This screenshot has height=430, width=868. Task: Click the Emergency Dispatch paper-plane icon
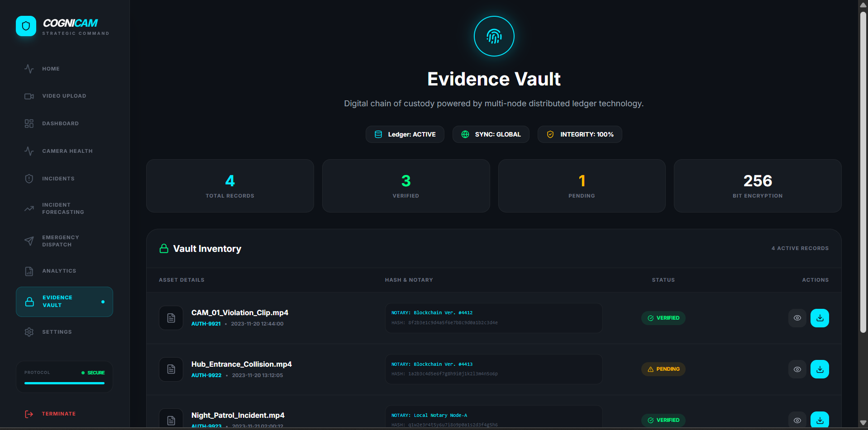pyautogui.click(x=29, y=241)
